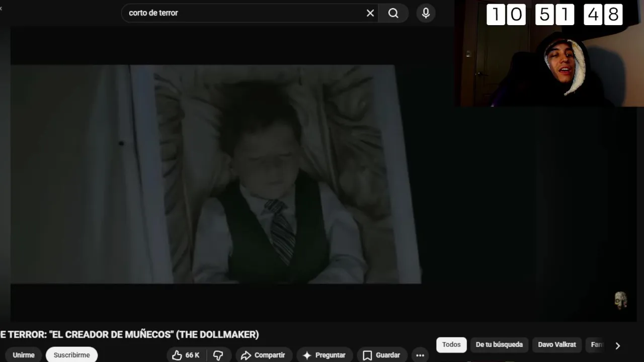This screenshot has width=644, height=362.
Task: Clear the search text with the X icon
Action: [x=370, y=13]
